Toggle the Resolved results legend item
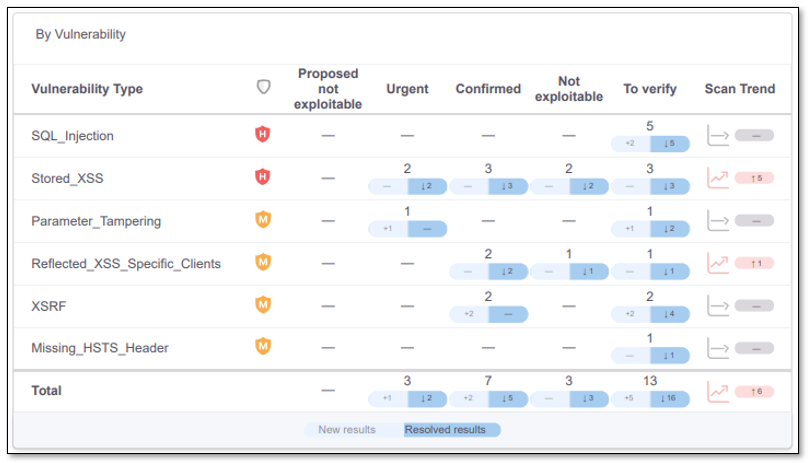This screenshot has height=463, width=808. tap(445, 430)
